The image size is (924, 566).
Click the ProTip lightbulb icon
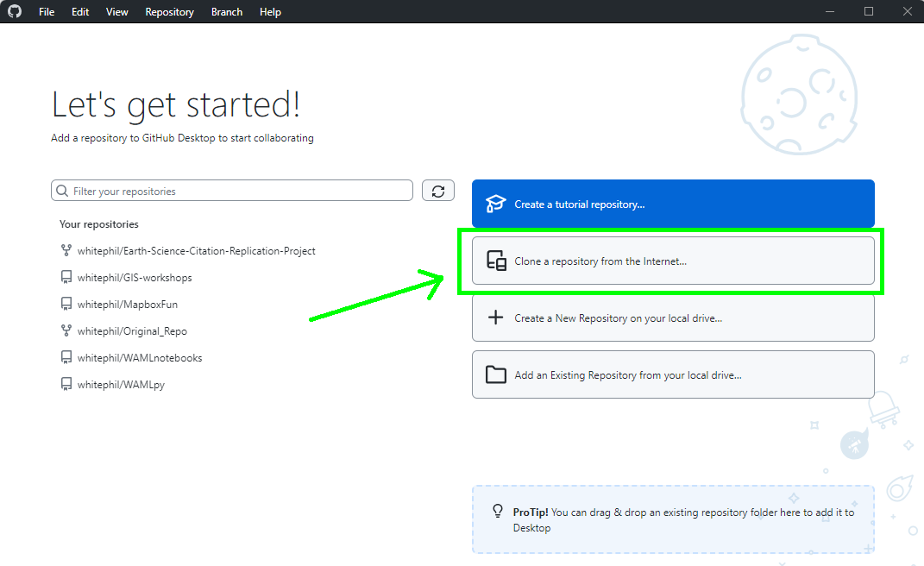tap(498, 511)
